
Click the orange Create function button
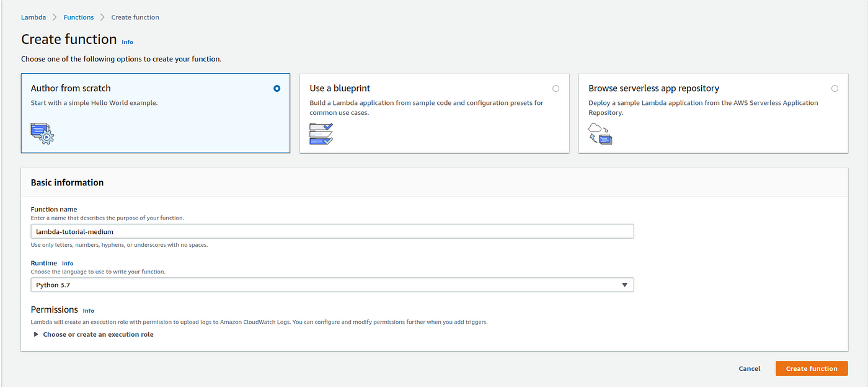(812, 368)
